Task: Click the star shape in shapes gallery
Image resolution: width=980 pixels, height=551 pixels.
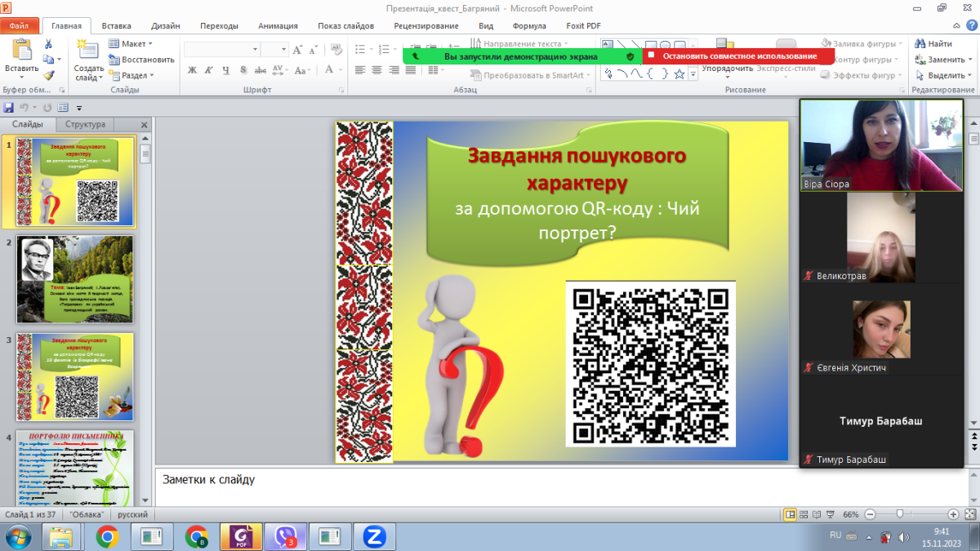Action: [x=679, y=74]
